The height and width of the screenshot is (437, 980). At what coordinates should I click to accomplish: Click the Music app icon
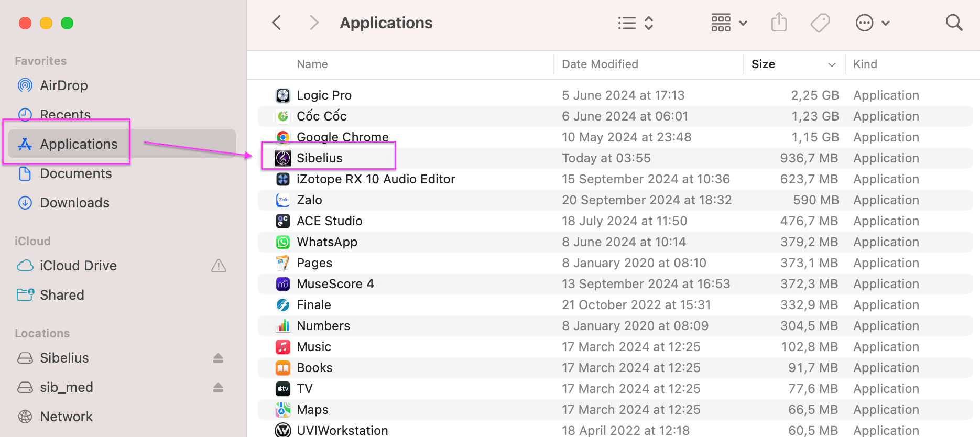click(x=283, y=346)
